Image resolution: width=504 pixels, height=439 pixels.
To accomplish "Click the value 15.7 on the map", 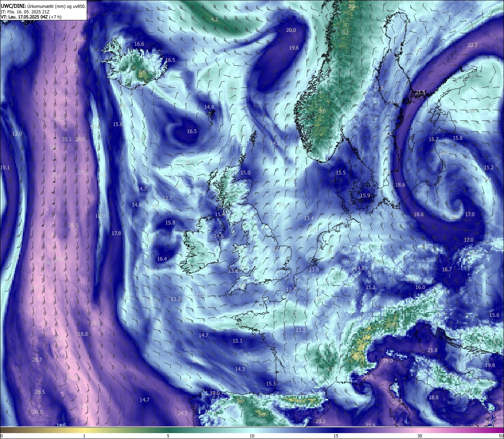I will 433,139.
